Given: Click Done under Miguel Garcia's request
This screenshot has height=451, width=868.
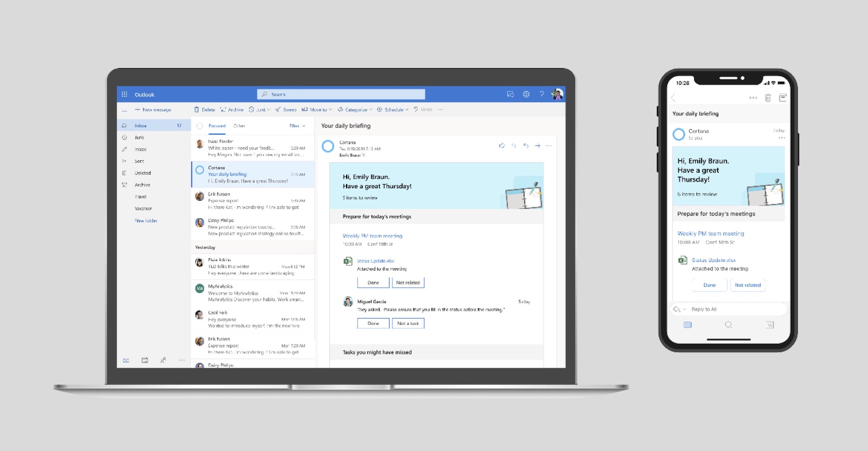Looking at the screenshot, I should tap(373, 324).
